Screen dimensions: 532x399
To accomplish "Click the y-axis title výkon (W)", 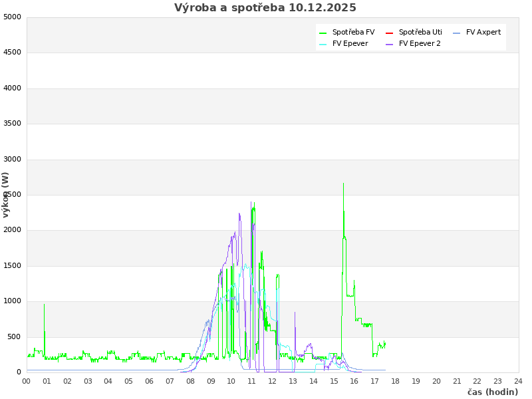I will click(x=6, y=195).
